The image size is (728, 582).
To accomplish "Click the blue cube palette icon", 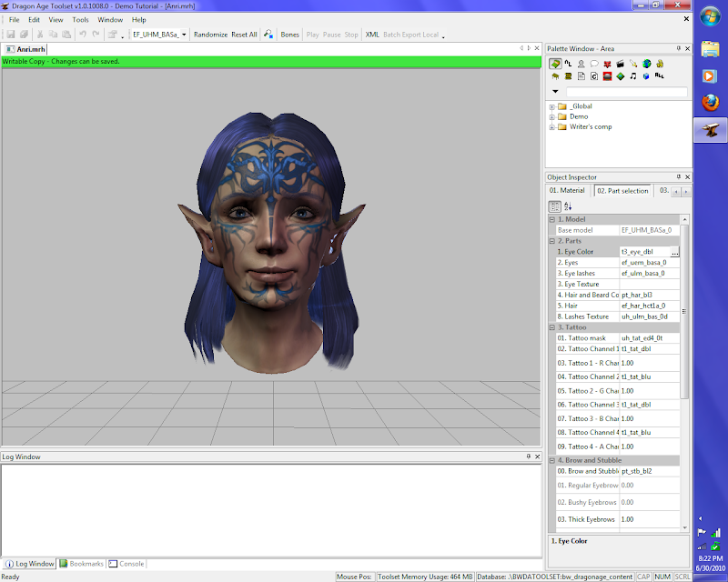I will tap(646, 76).
